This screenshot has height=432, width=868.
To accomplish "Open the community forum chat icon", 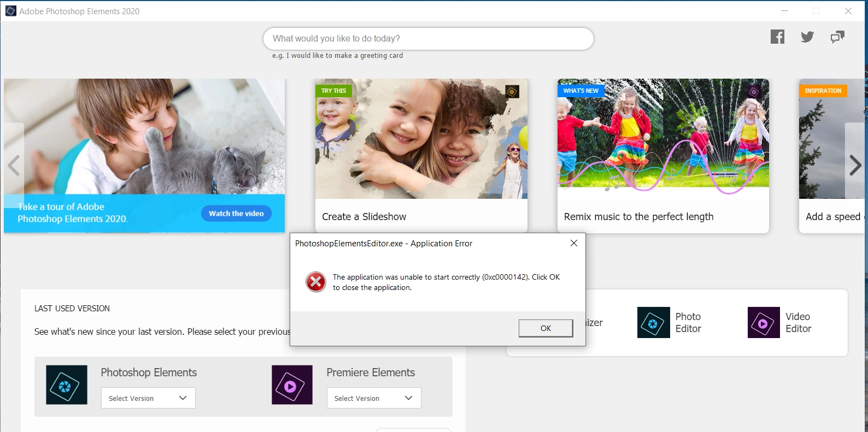I will [x=837, y=37].
